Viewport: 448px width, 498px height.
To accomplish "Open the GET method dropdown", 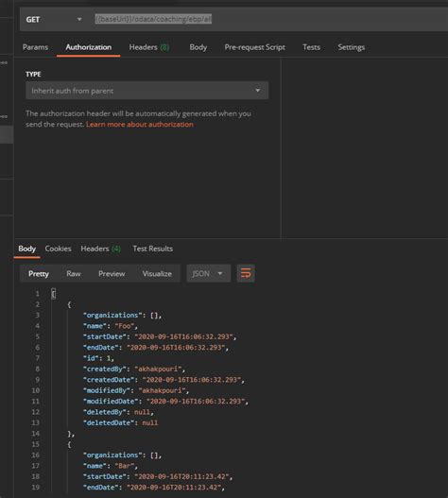I will [54, 20].
